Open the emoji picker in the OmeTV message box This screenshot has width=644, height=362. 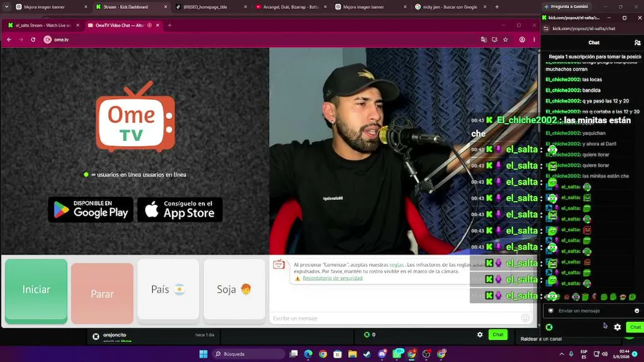click(525, 318)
